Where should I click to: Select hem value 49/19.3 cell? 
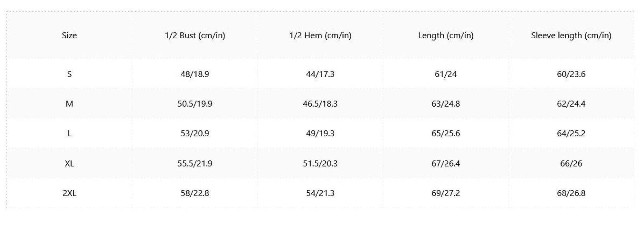[x=320, y=133]
